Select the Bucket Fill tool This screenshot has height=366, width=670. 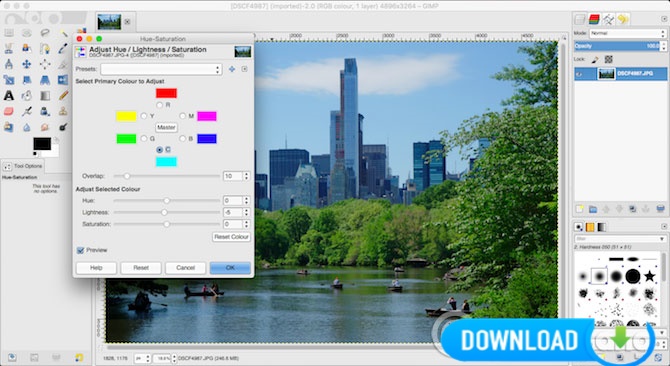(x=26, y=95)
